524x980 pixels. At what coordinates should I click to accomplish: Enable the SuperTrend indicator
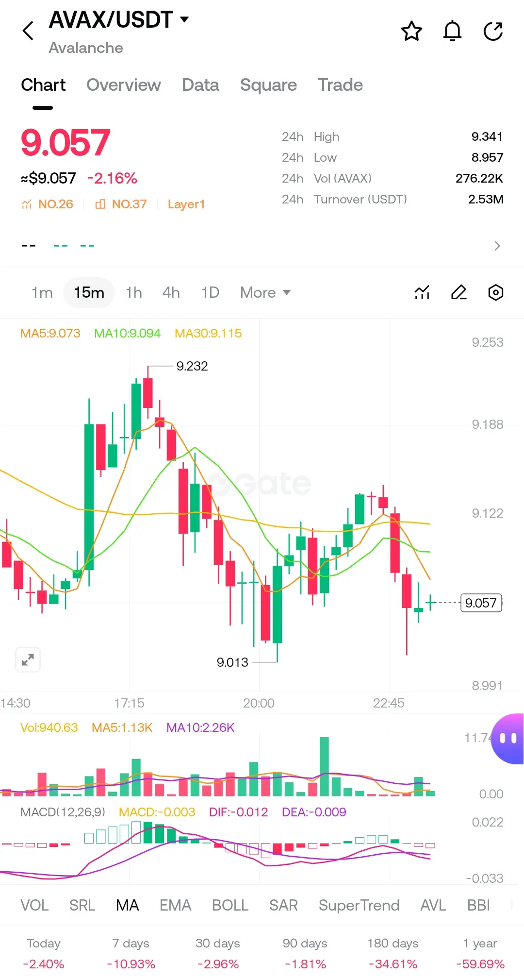(359, 905)
